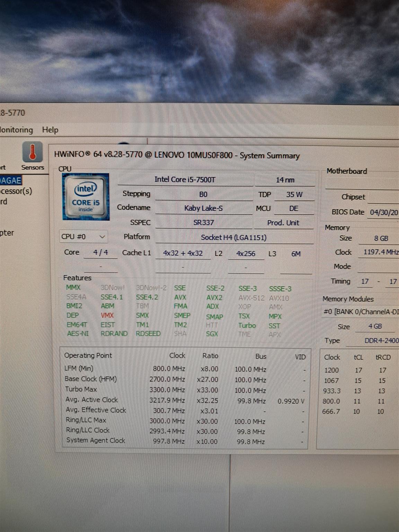Click the BIOS Date value field
This screenshot has height=532, width=399.
pyautogui.click(x=384, y=212)
